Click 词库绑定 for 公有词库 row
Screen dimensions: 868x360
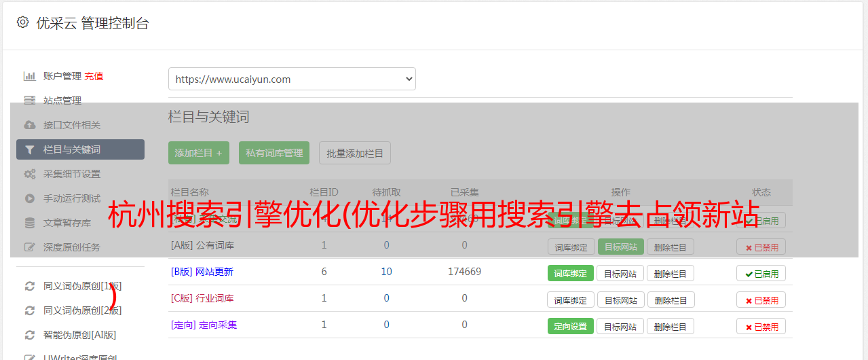571,247
